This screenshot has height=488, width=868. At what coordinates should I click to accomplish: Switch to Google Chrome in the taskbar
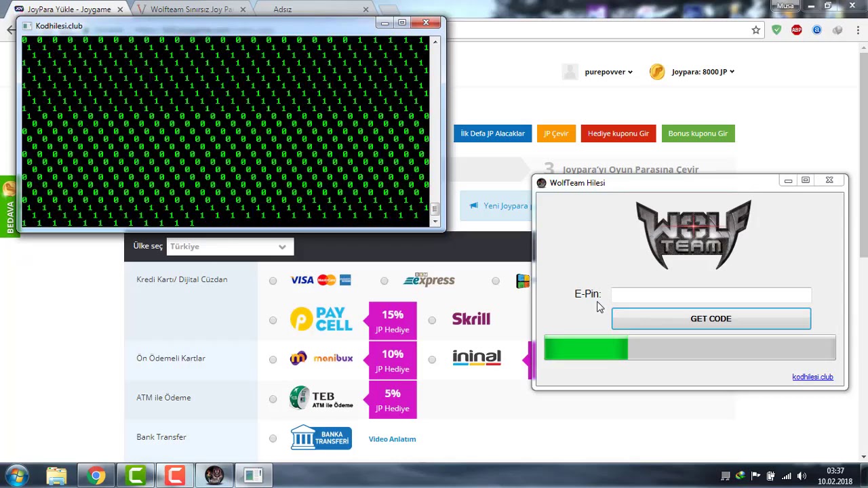(x=96, y=476)
